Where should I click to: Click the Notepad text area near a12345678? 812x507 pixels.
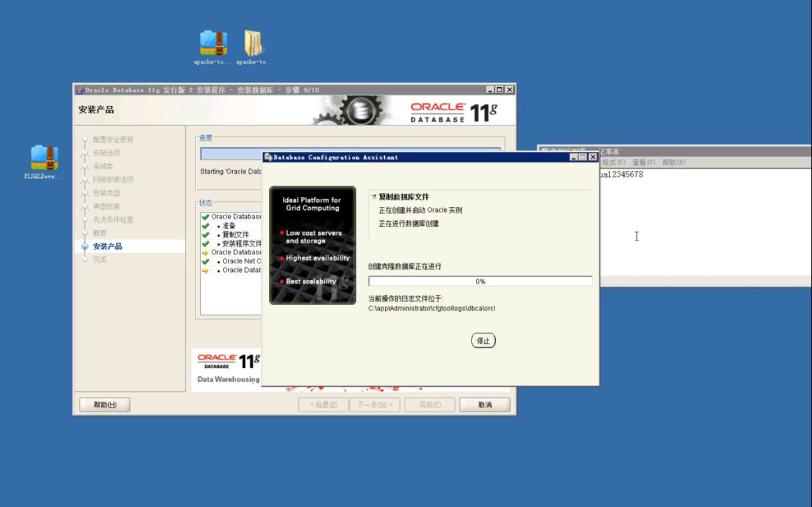706,222
